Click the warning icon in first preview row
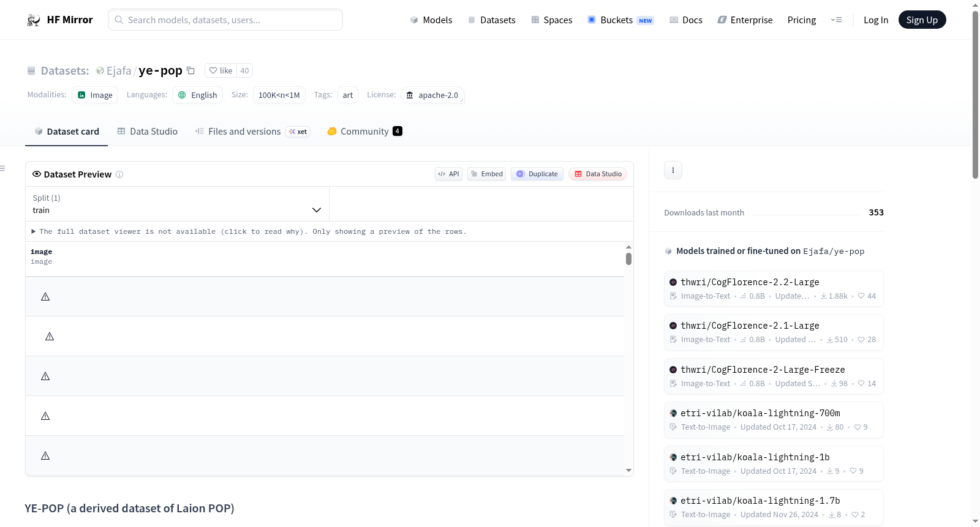 coord(45,297)
